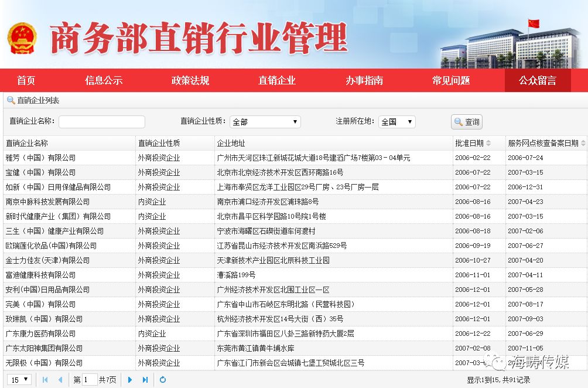This screenshot has height=388, width=588.
Task: Open the page size dropdown showing 15
Action: pos(20,380)
